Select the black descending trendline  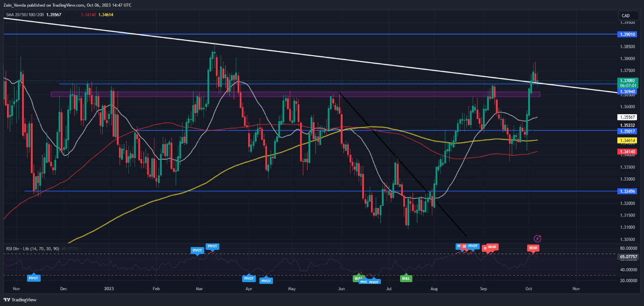tap(403, 164)
